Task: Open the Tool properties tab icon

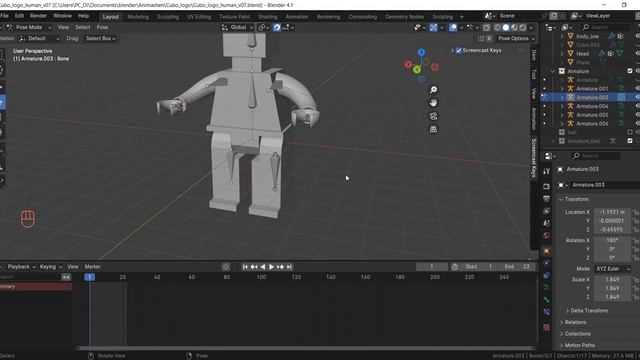Action: click(547, 171)
